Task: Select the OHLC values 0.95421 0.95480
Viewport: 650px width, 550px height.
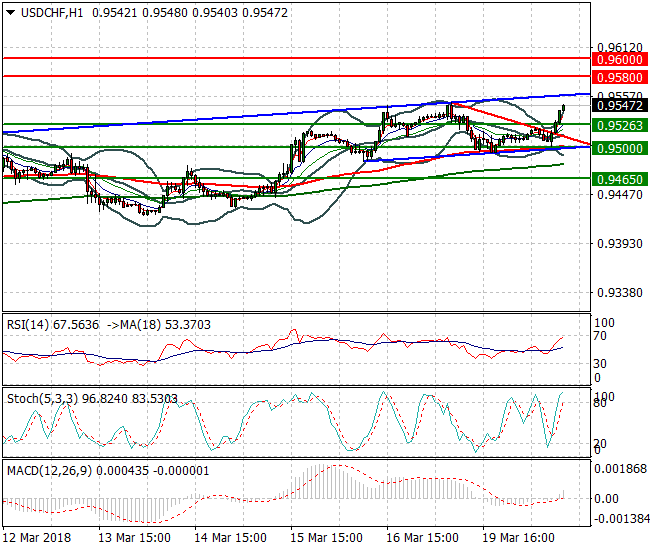Action: 140,13
